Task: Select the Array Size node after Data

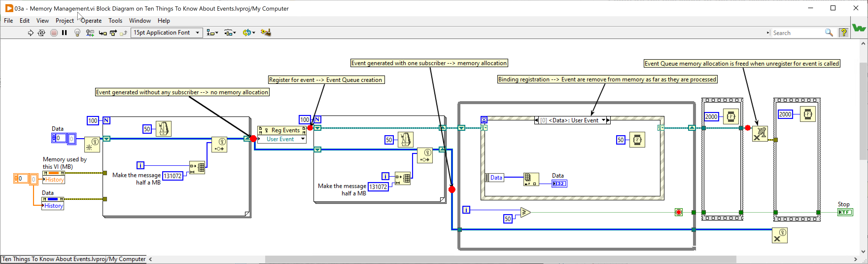Action: pyautogui.click(x=531, y=179)
